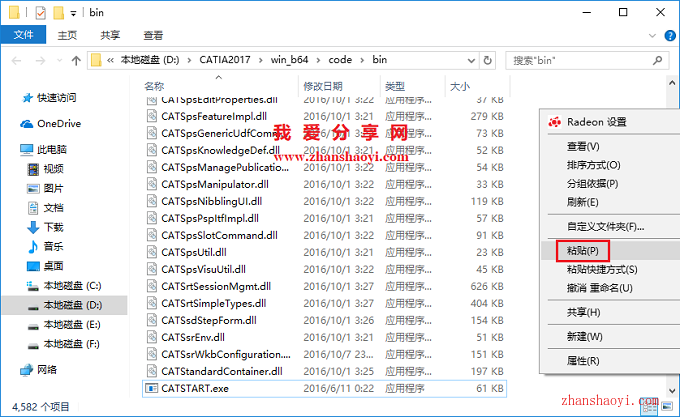Switch to the 查看 tab
The width and height of the screenshot is (680, 417).
(x=153, y=35)
